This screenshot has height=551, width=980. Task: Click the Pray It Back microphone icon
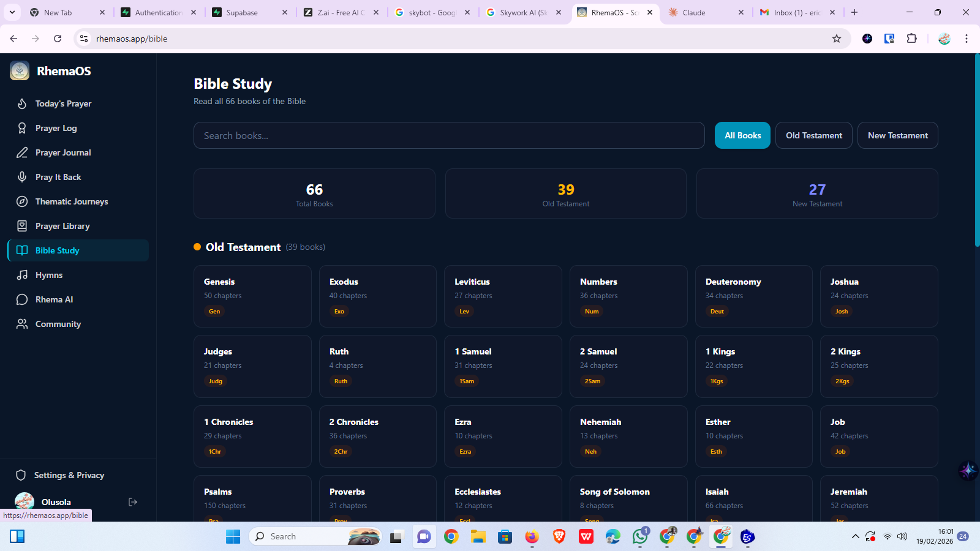point(22,177)
